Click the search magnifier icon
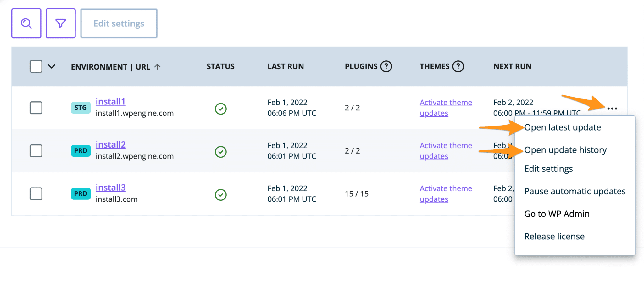 click(26, 23)
